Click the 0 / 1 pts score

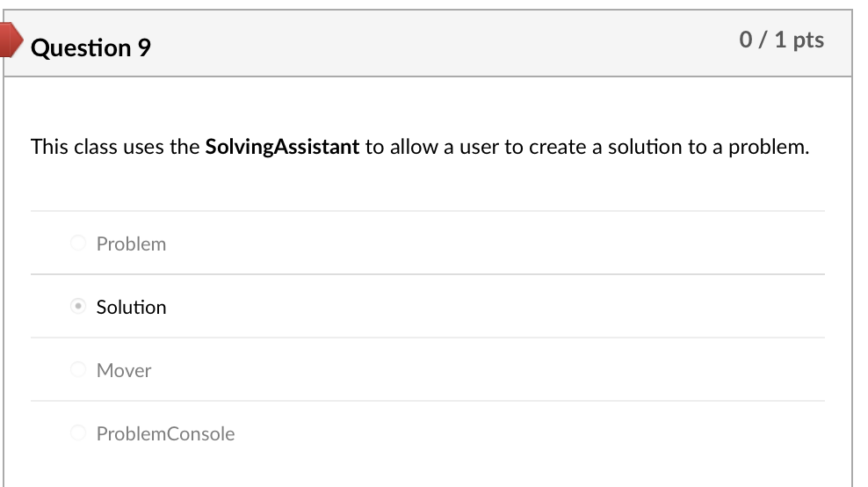click(782, 40)
